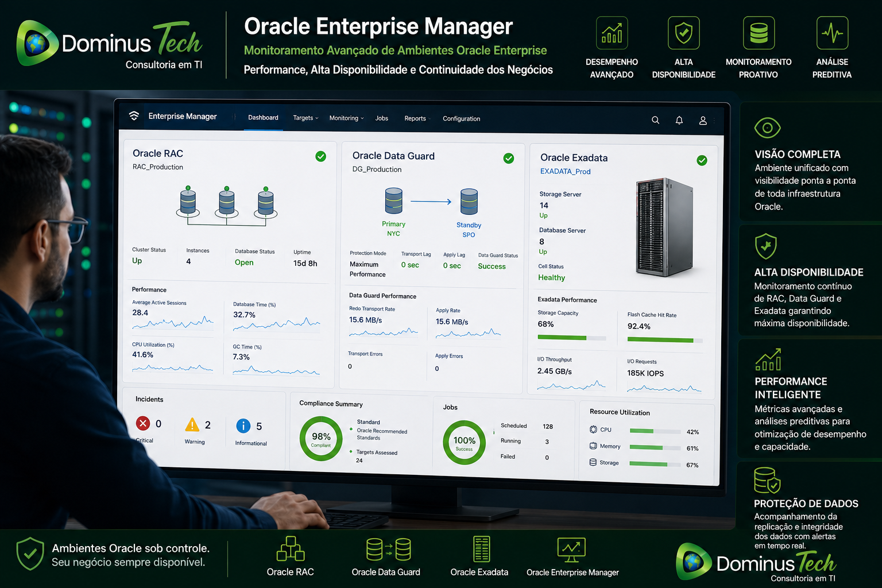Click the Storage Capacity 68% progress bar
Viewport: 882px width, 588px height.
(571, 338)
